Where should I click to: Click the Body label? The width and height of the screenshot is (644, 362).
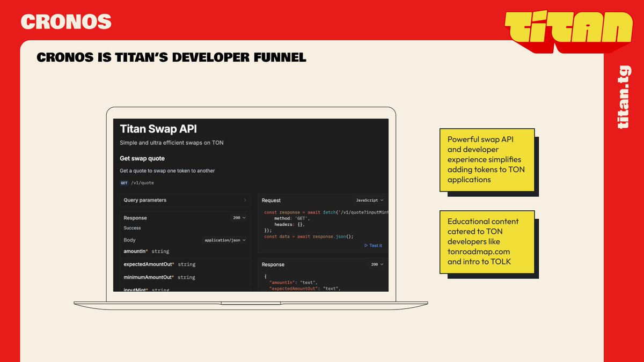click(129, 240)
